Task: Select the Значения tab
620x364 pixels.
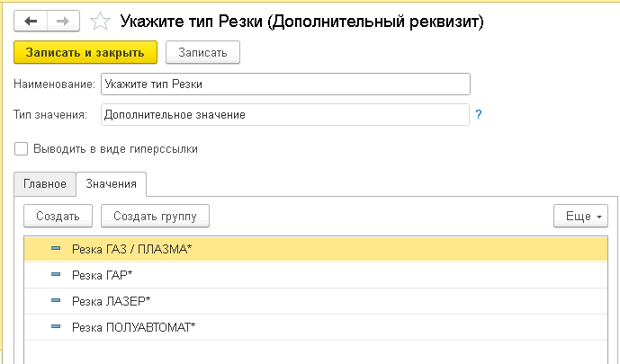Action: (x=111, y=183)
